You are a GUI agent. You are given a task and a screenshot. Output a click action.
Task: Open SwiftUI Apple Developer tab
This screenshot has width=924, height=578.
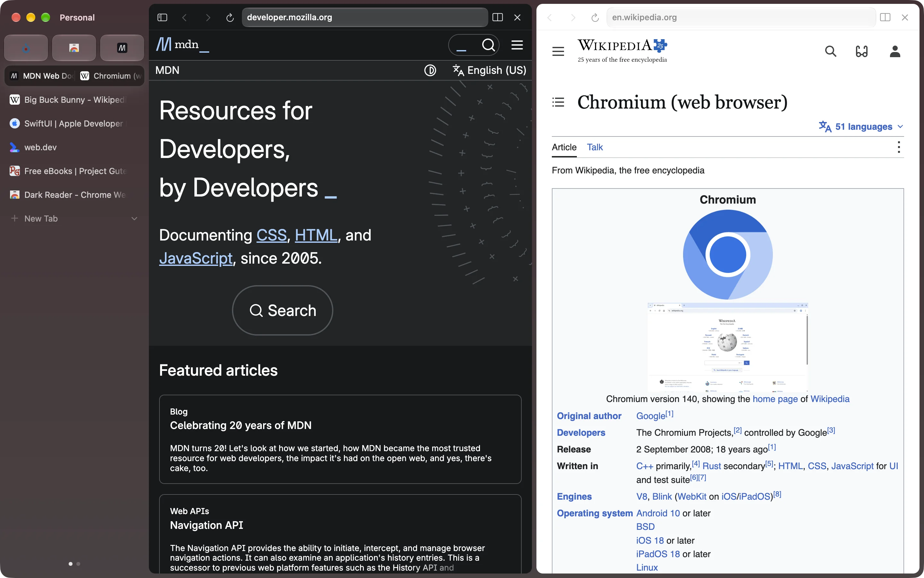pos(74,124)
